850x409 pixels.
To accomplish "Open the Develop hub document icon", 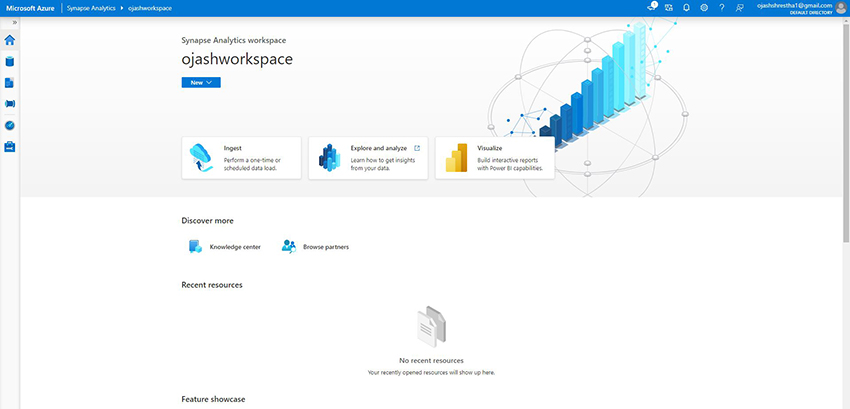I will pyautogui.click(x=10, y=82).
